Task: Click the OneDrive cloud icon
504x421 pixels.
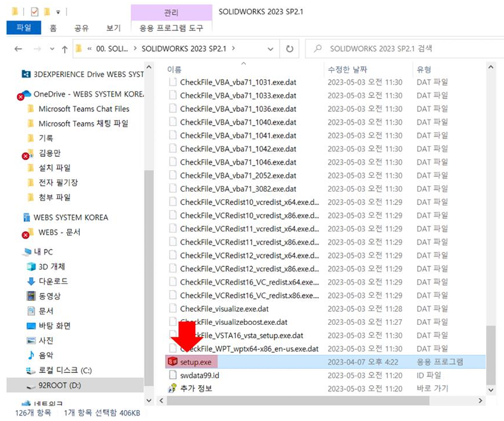Action: coord(26,94)
